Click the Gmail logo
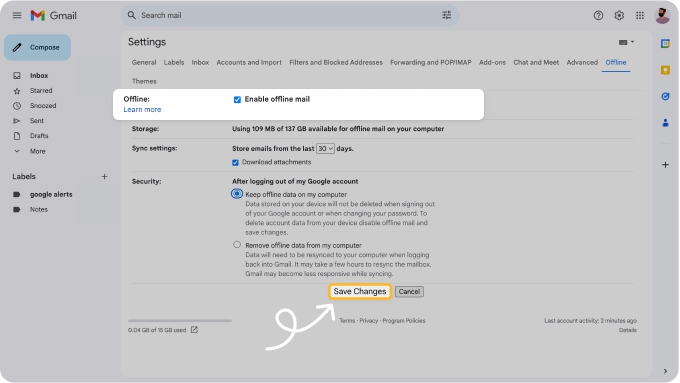 (53, 16)
